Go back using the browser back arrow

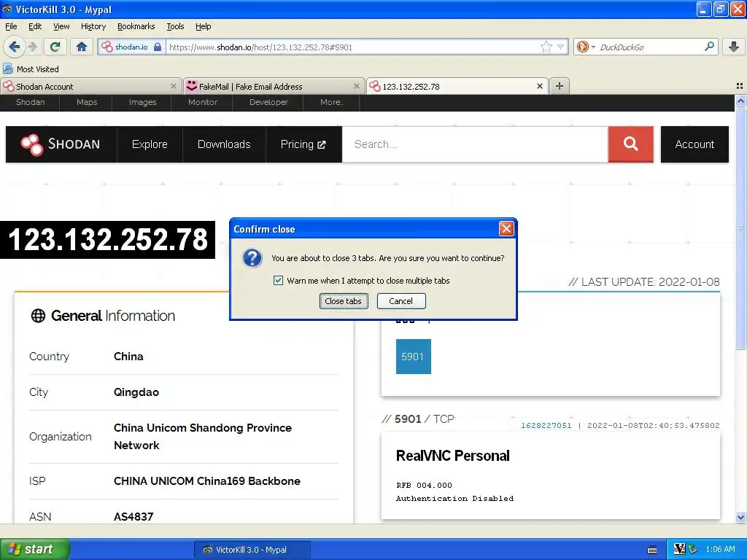14,47
